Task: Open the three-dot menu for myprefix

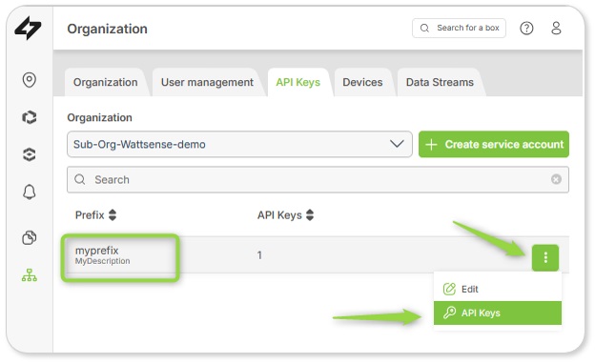Action: click(545, 258)
